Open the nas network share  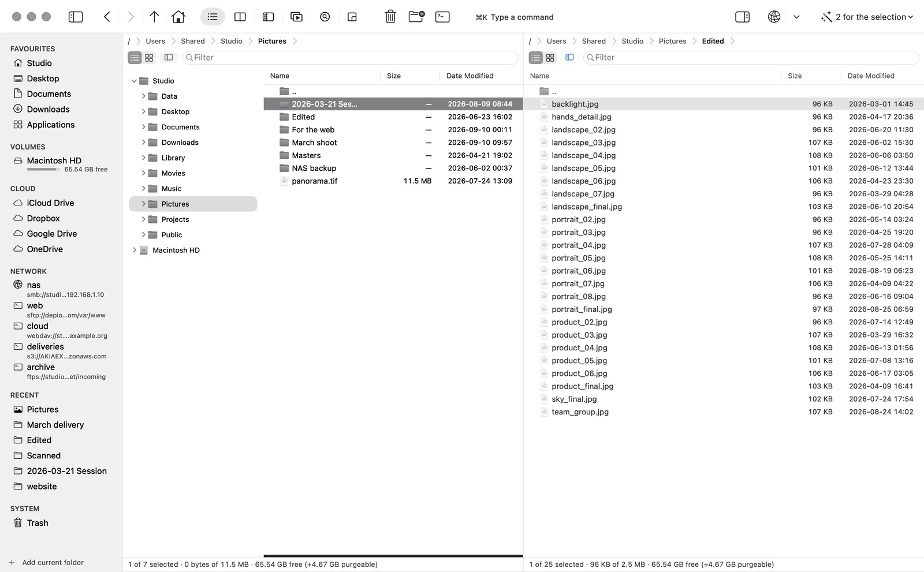point(34,285)
